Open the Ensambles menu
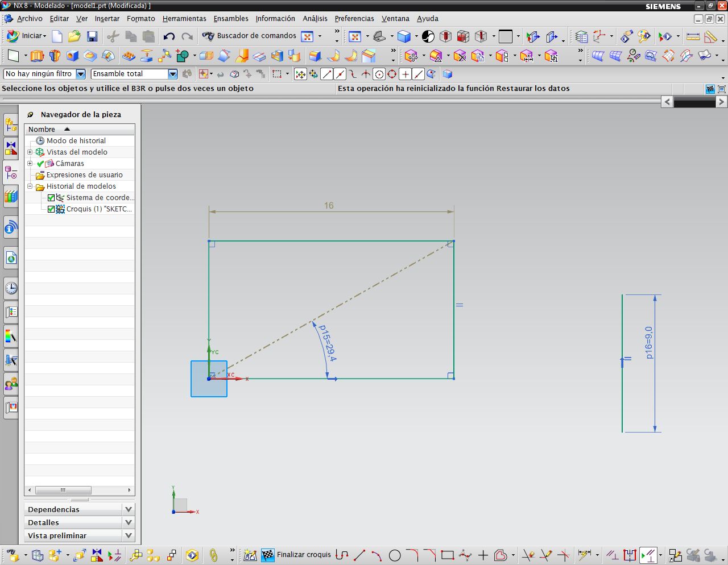This screenshot has height=565, width=728. (231, 19)
